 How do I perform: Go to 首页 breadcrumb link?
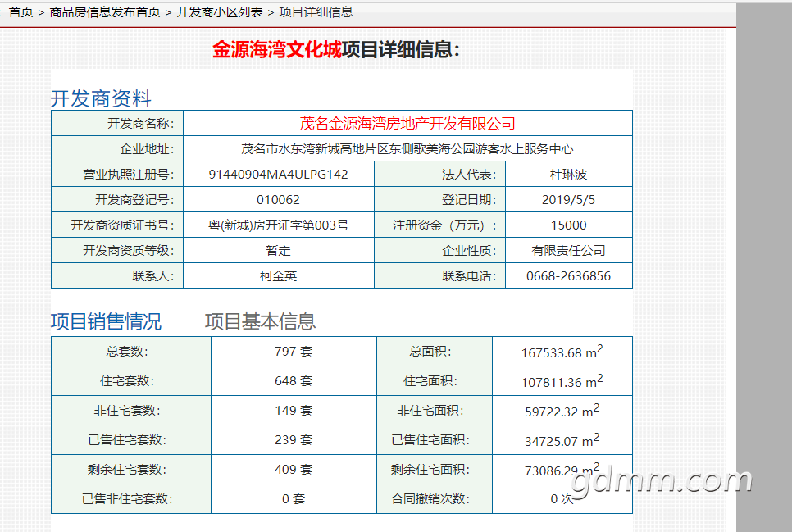click(20, 12)
